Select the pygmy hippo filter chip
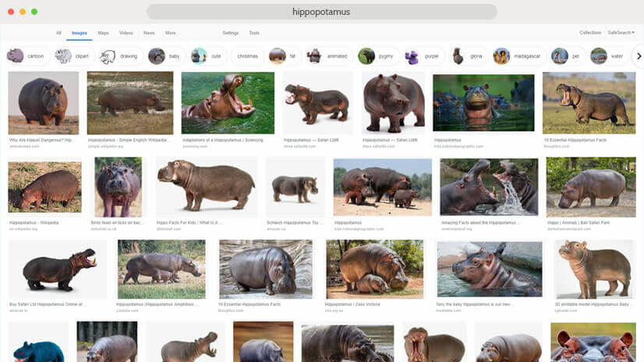Image resolution: width=644 pixels, height=362 pixels. (377, 56)
